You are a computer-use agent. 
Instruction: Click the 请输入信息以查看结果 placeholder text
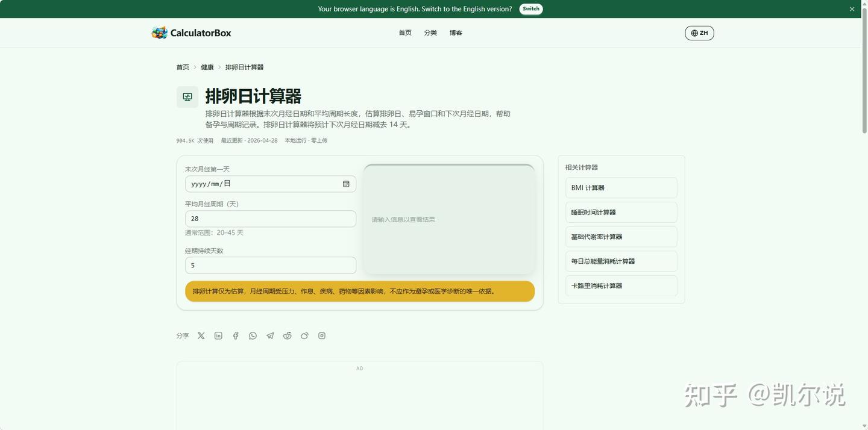click(403, 220)
